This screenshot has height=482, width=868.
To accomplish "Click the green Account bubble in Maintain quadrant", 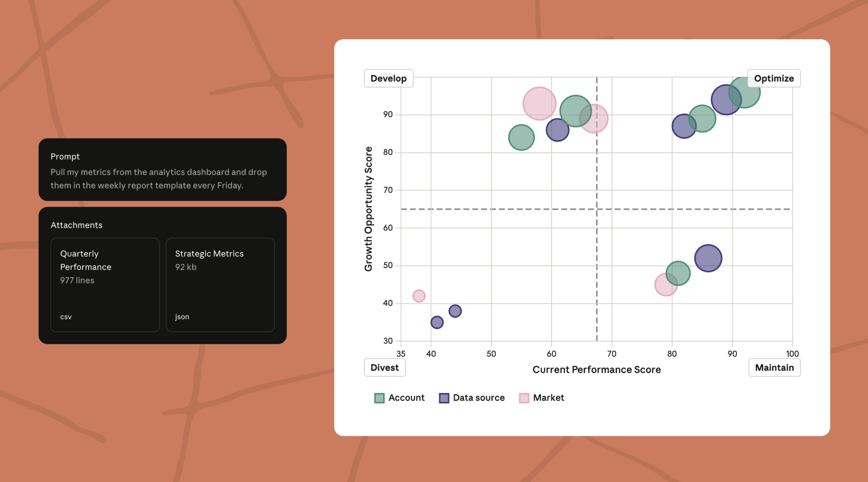I will click(678, 273).
